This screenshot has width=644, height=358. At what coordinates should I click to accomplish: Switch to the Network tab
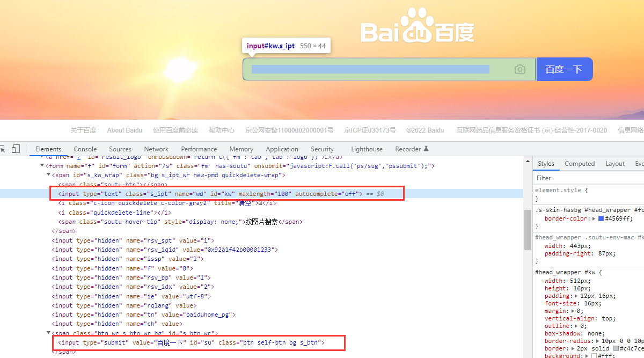click(x=156, y=149)
